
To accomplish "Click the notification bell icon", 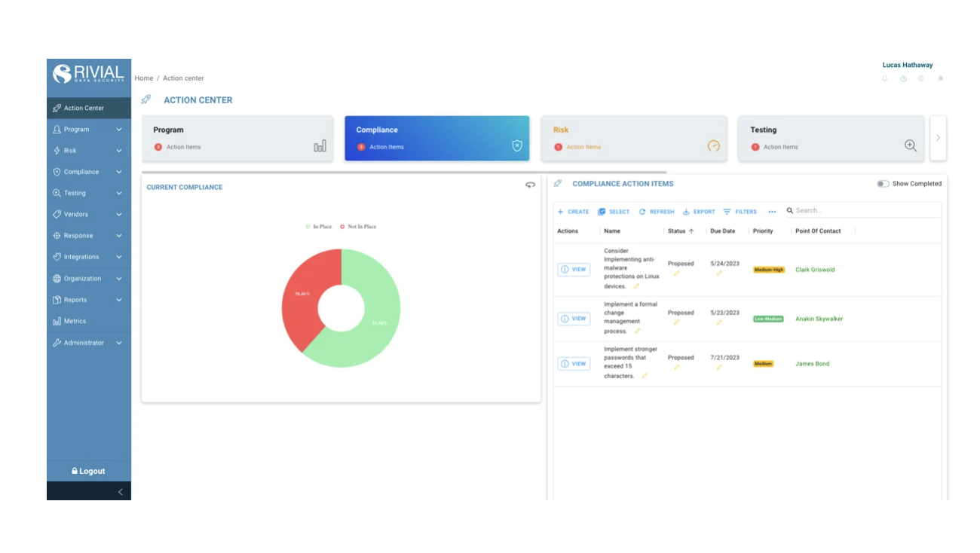I will click(885, 78).
